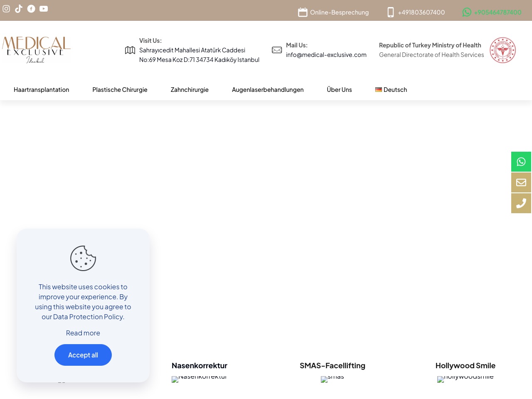Viewport: 532px width, 399px height.
Task: Click the info@medical-exclusive.com email address
Action: [326, 55]
